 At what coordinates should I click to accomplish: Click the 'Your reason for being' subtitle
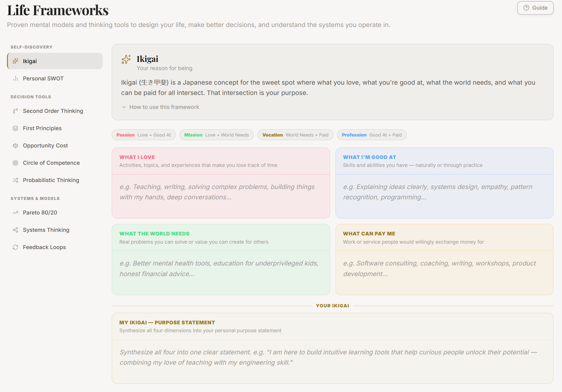pos(164,68)
